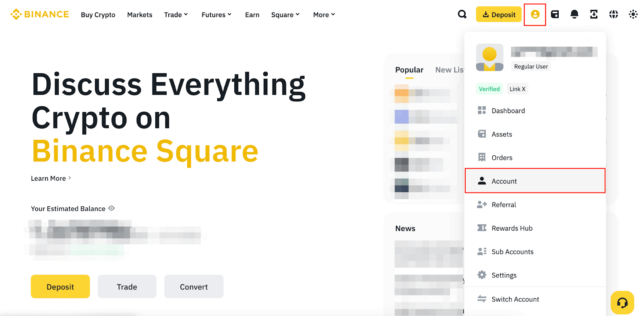
Task: Click the Binance logo
Action: [x=40, y=14]
